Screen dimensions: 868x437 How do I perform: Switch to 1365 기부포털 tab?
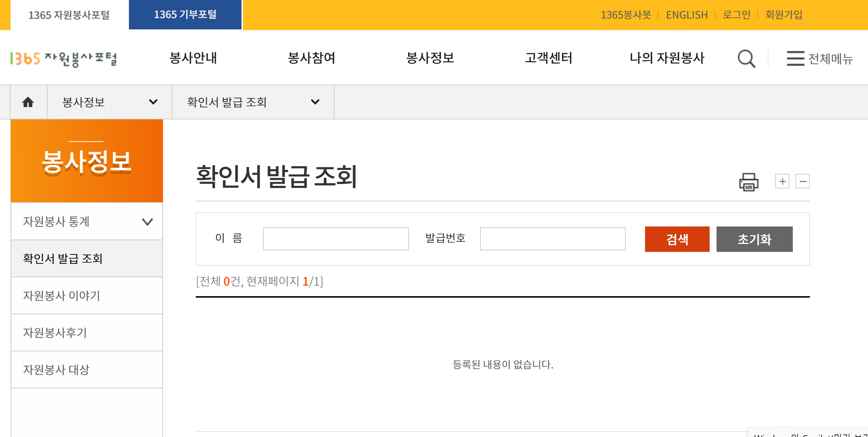pyautogui.click(x=185, y=15)
